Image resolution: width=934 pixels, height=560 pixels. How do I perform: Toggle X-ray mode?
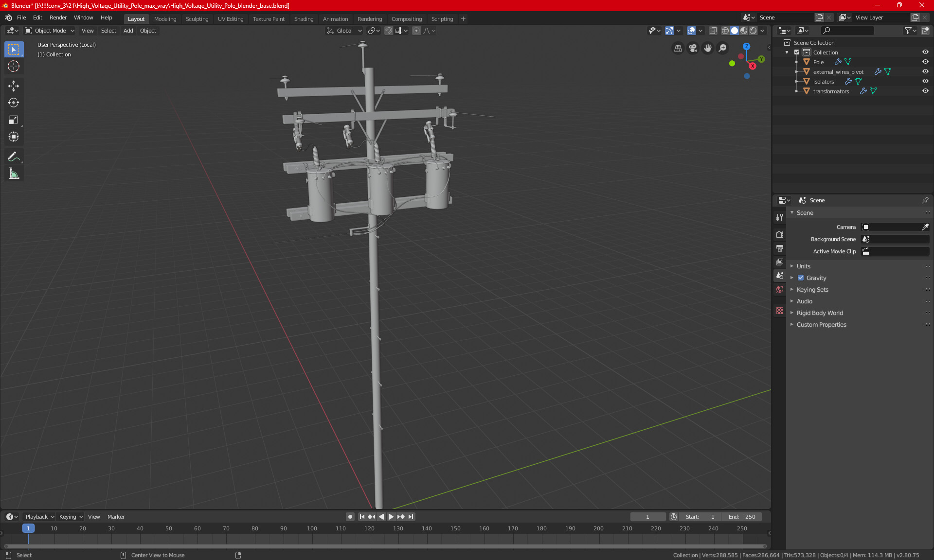(x=713, y=31)
